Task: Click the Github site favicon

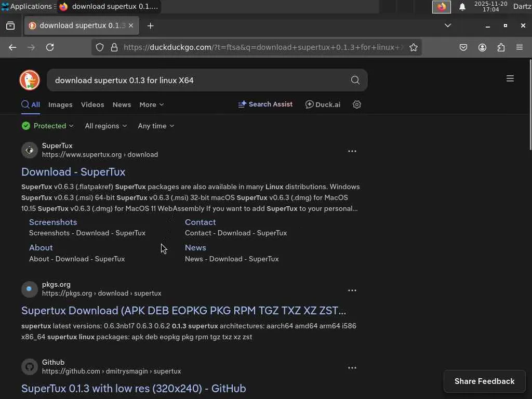Action: 30,367
